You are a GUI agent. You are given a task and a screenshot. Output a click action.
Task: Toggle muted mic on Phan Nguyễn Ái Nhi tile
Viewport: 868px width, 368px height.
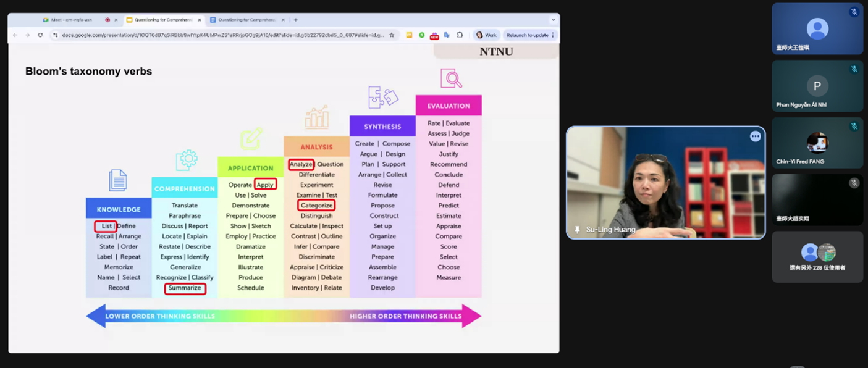tap(854, 69)
